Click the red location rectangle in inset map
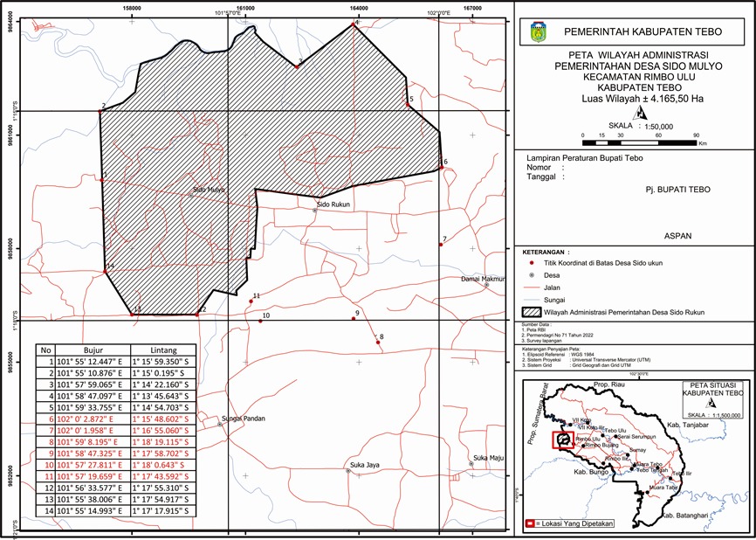Image resolution: width=756 pixels, height=540 pixels. [564, 438]
